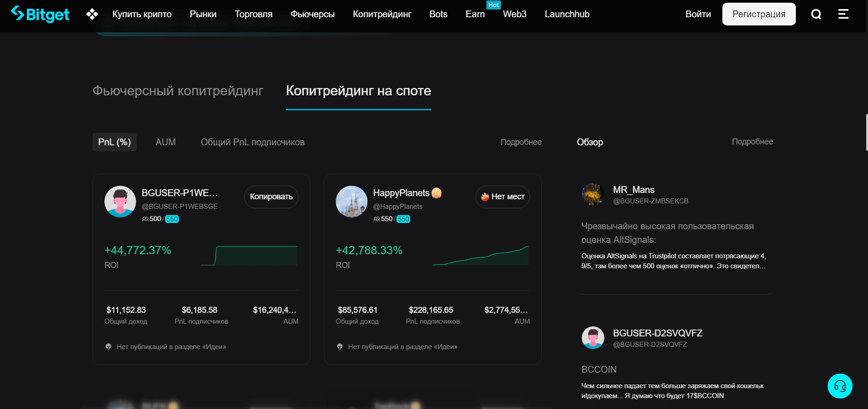This screenshot has width=868, height=409.
Task: Select Общий PnL подписчиков tab
Action: 253,142
